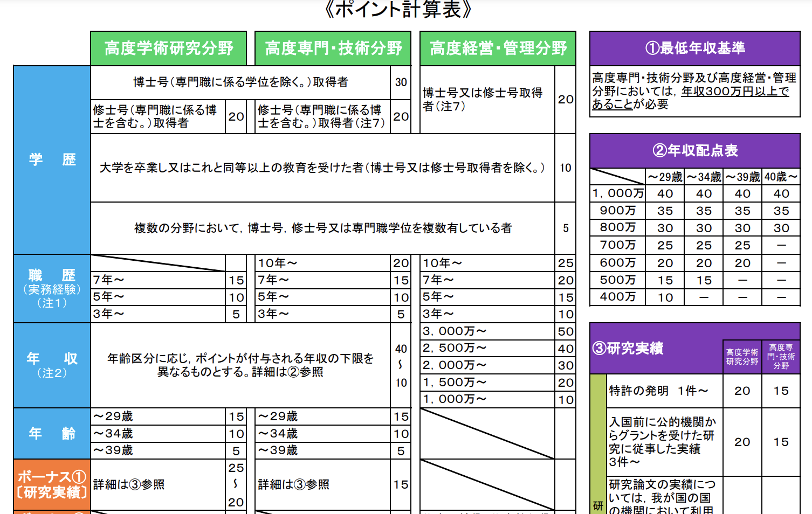Click 1,500万〜 in the management column
The width and height of the screenshot is (812, 514).
(455, 383)
